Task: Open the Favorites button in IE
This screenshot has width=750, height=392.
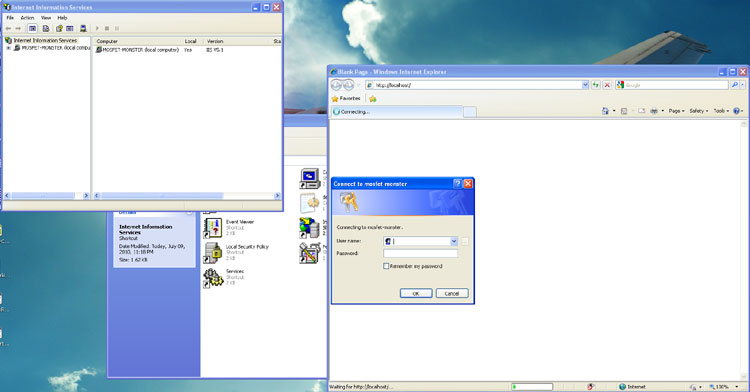Action: click(346, 98)
